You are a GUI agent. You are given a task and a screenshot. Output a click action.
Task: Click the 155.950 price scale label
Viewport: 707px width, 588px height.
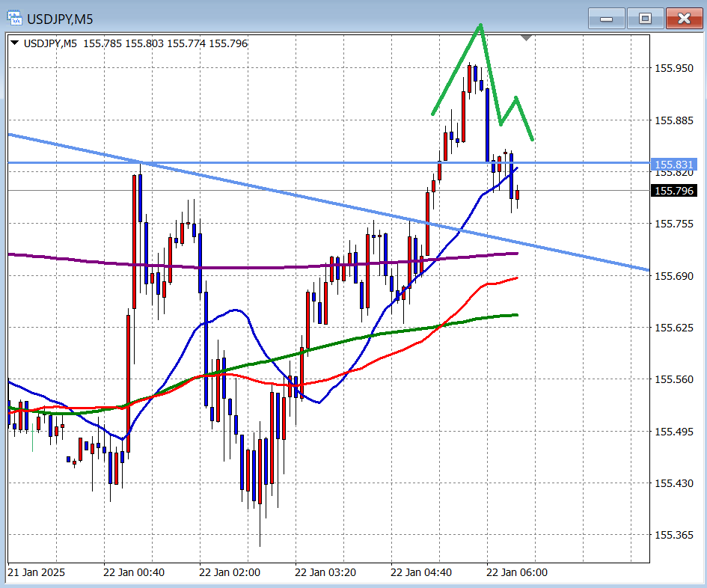pos(673,69)
